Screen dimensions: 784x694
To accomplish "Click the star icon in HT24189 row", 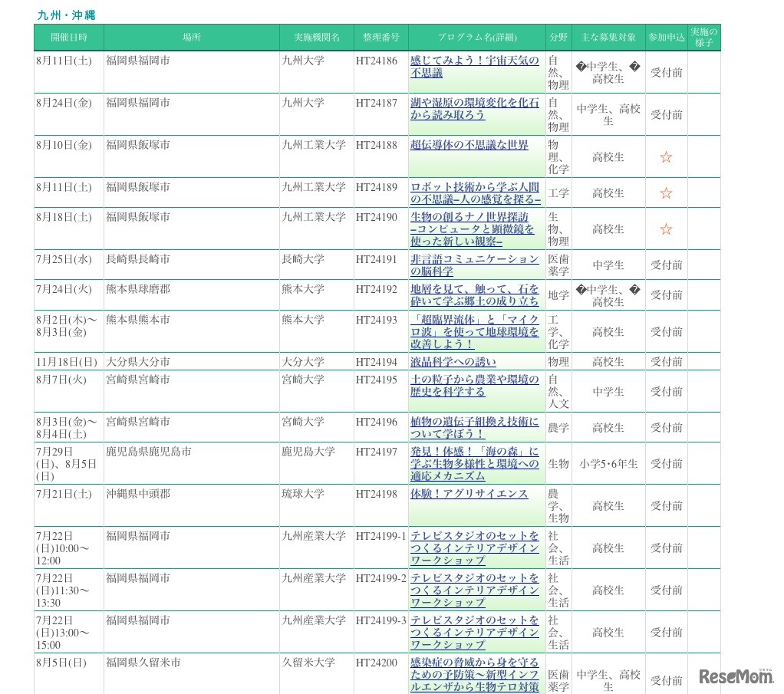I will click(666, 193).
